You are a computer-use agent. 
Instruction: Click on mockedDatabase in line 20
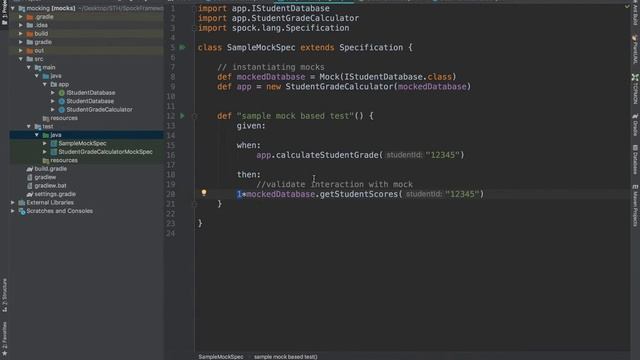click(x=280, y=194)
